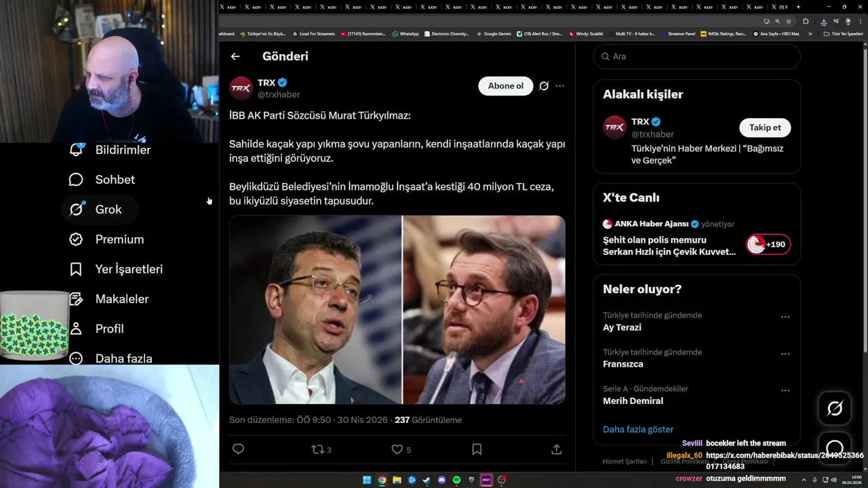Open TRX profile avatar in Alakalı kişiler

(614, 127)
